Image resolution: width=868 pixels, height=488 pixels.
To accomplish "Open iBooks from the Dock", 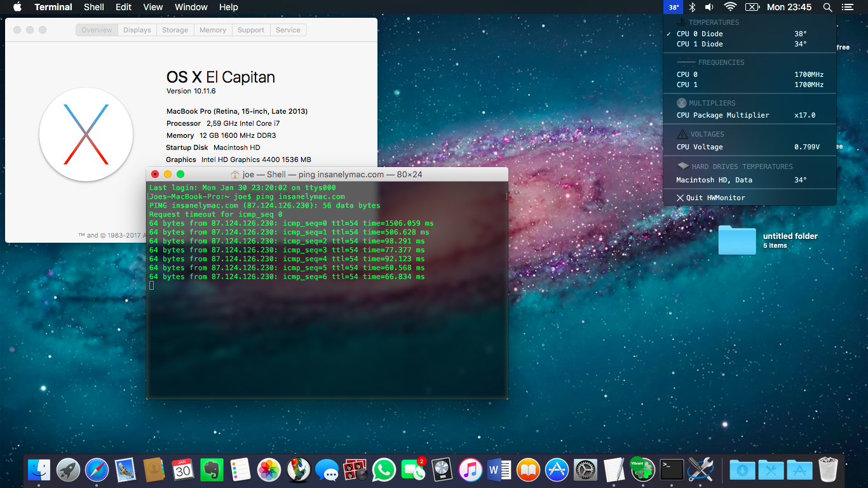I will (x=528, y=470).
